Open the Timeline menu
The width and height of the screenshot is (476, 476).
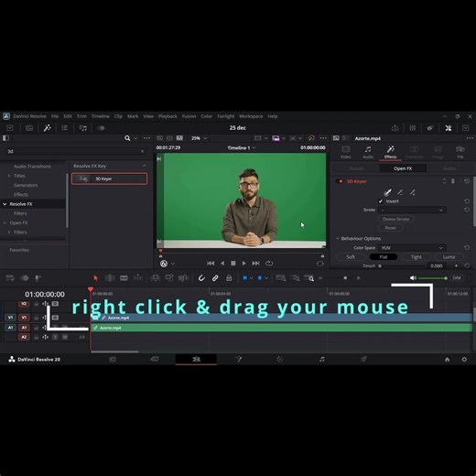point(100,116)
